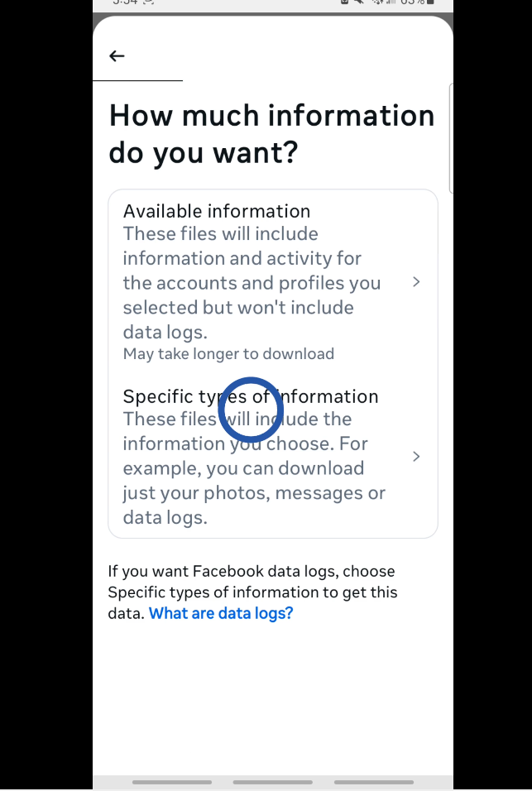Tap the muted volume icon in status bar
Viewport: 532px width, 791px height.
point(361,3)
